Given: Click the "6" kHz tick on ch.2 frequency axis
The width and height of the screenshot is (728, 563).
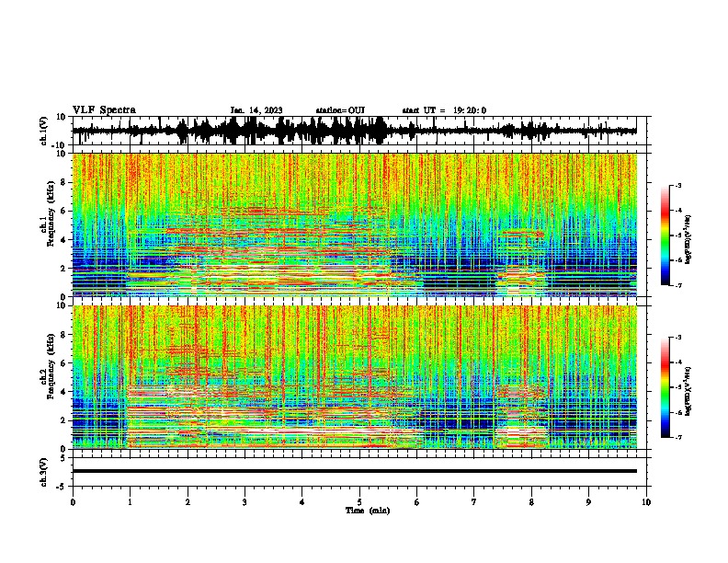Looking at the screenshot, I should click(x=63, y=363).
